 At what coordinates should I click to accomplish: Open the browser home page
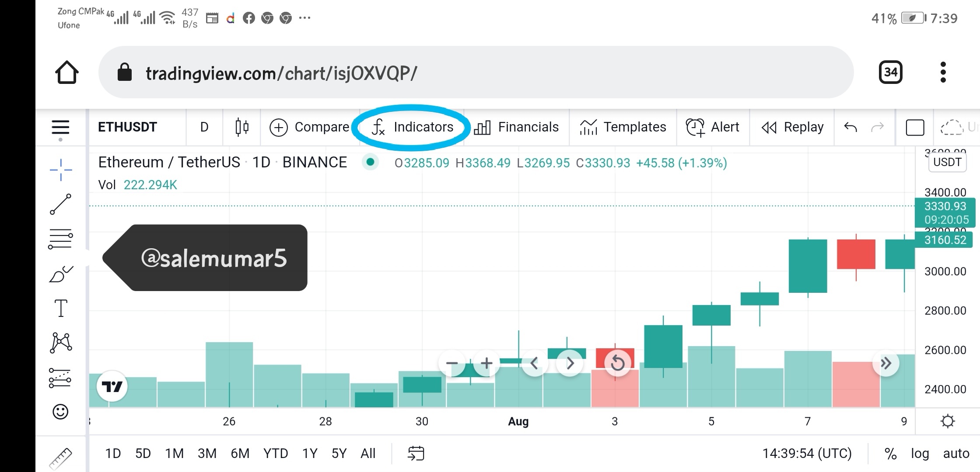pyautogui.click(x=67, y=72)
